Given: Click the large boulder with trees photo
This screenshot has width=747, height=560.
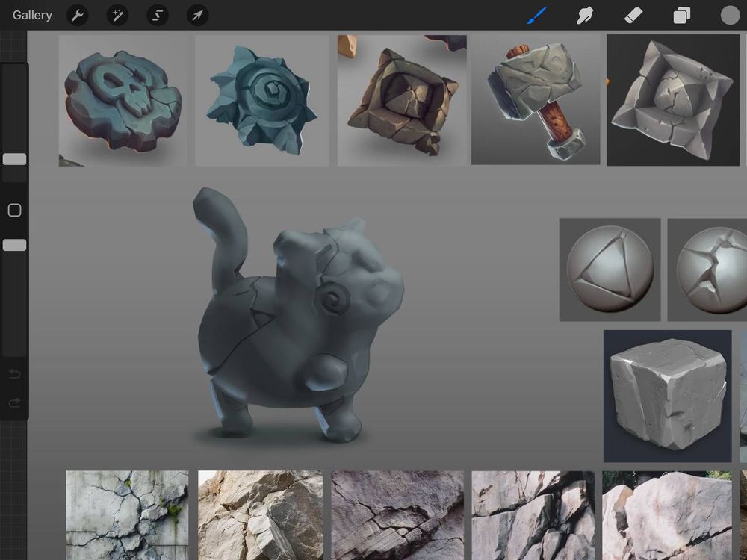Looking at the screenshot, I should click(667, 515).
